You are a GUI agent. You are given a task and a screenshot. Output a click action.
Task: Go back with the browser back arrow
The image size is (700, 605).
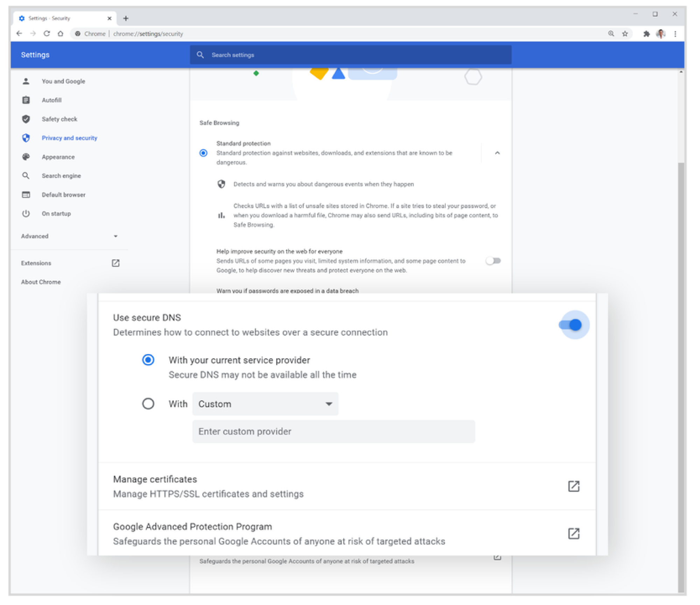point(19,34)
